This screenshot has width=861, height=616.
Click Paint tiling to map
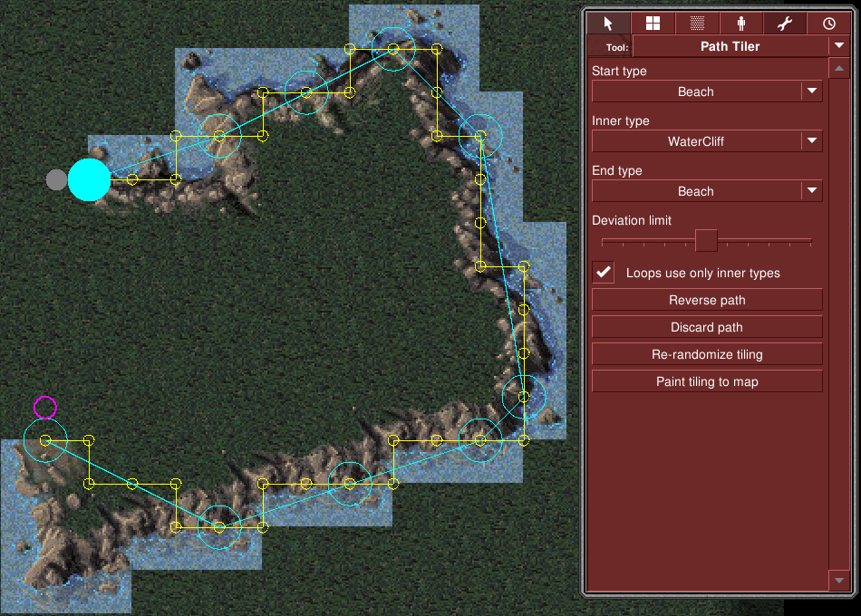tap(706, 380)
